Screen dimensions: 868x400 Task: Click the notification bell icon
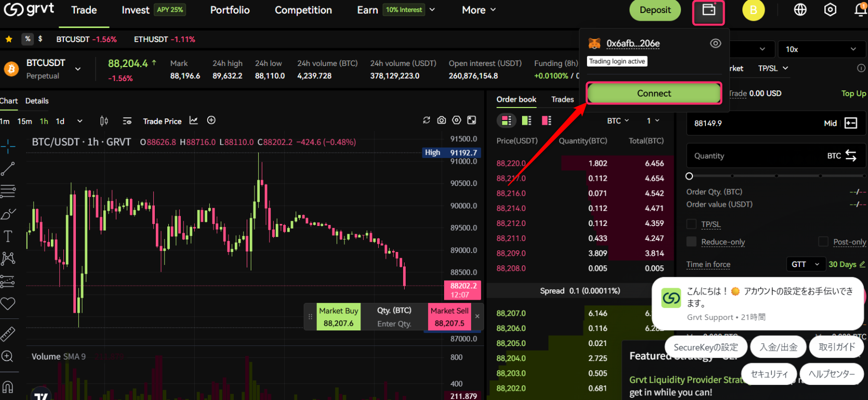[860, 10]
